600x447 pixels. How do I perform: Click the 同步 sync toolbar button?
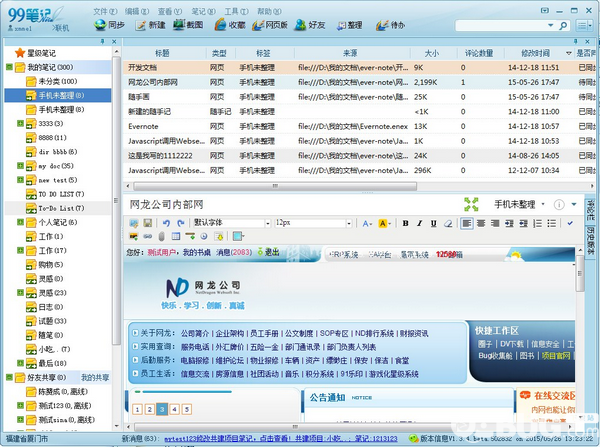click(110, 25)
